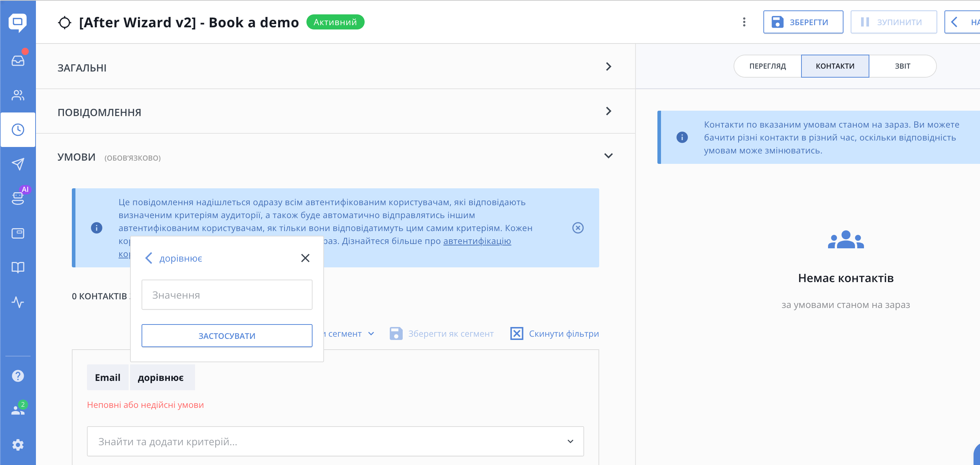The width and height of the screenshot is (980, 465).
Task: Open the AI chatbot icon in sidebar
Action: (x=18, y=198)
